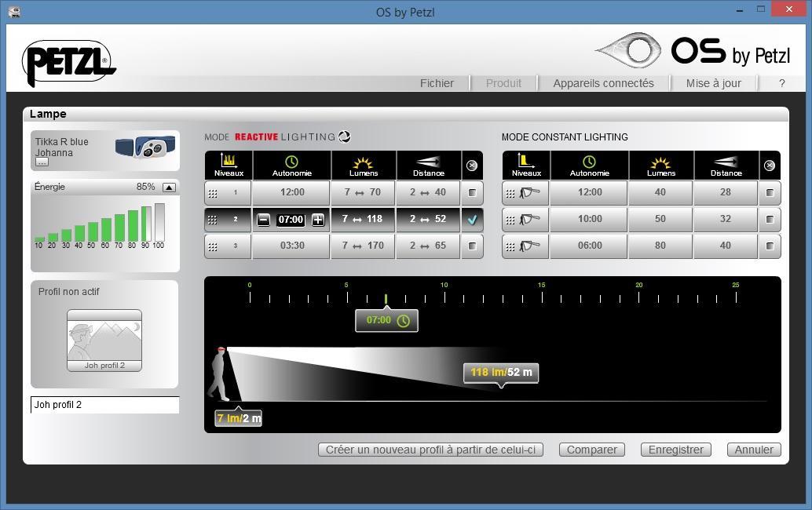Click the Comparer button

tap(591, 450)
